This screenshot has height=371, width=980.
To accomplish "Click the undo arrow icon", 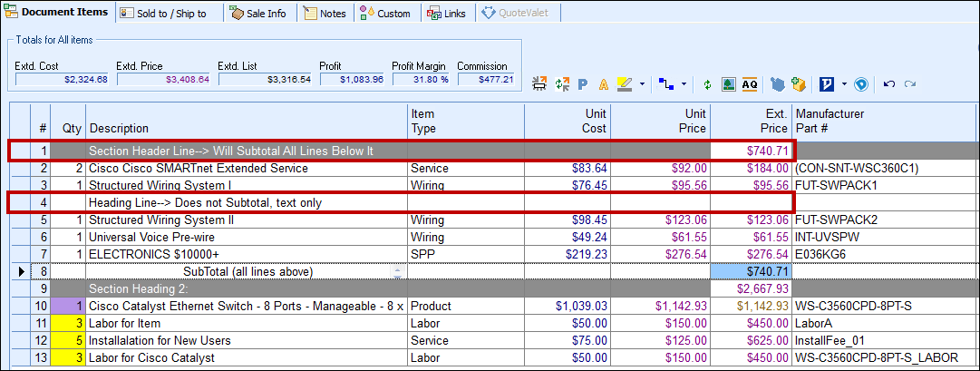I will [888, 84].
